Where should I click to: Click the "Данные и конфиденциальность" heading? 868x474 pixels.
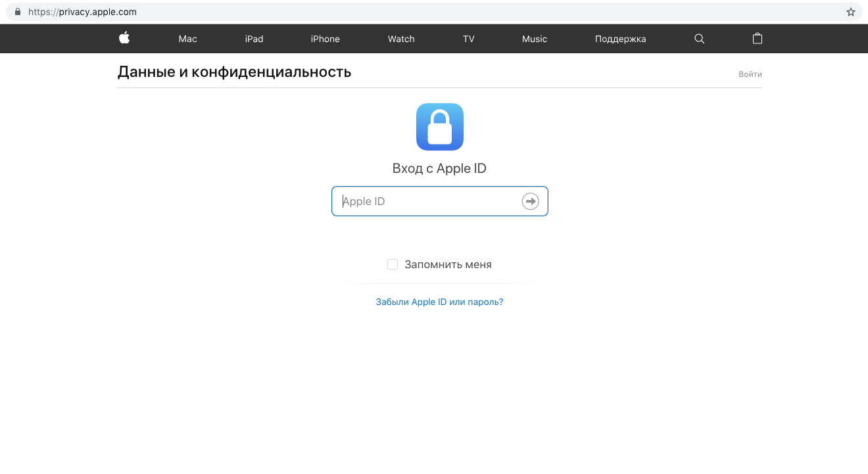235,72
